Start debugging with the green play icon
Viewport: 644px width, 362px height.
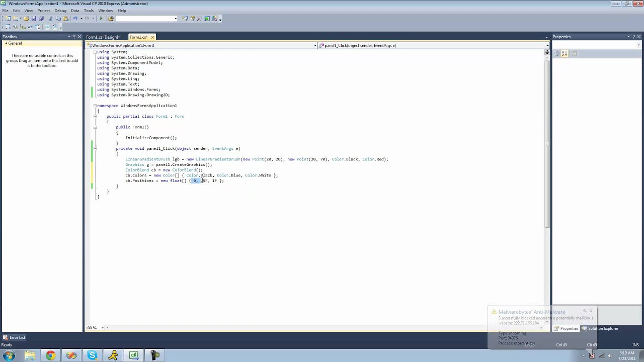101,19
